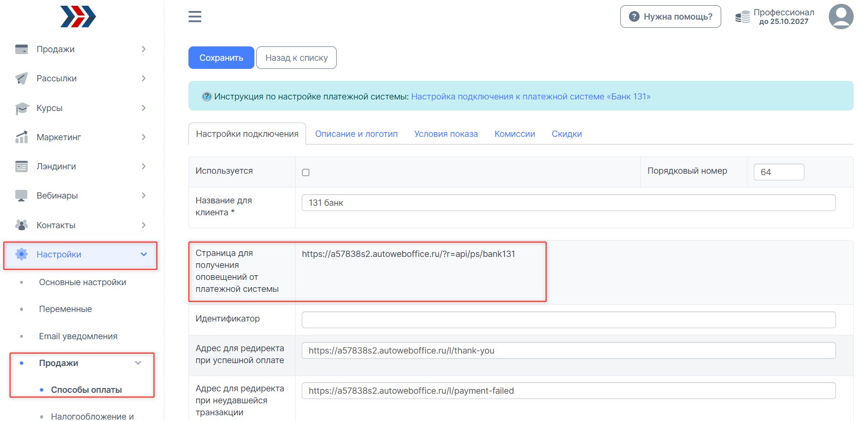This screenshot has width=868, height=421.
Task: Click the paper plane Рассылки icon
Action: tap(22, 78)
